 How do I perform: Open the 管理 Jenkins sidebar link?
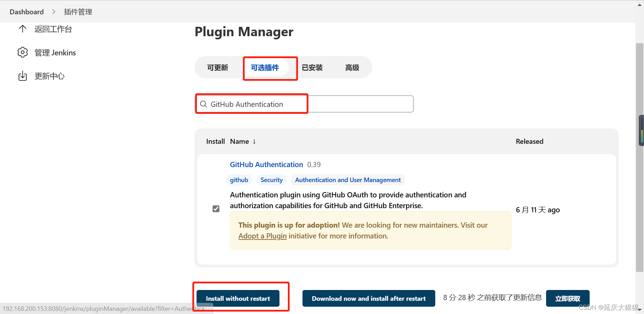[55, 53]
